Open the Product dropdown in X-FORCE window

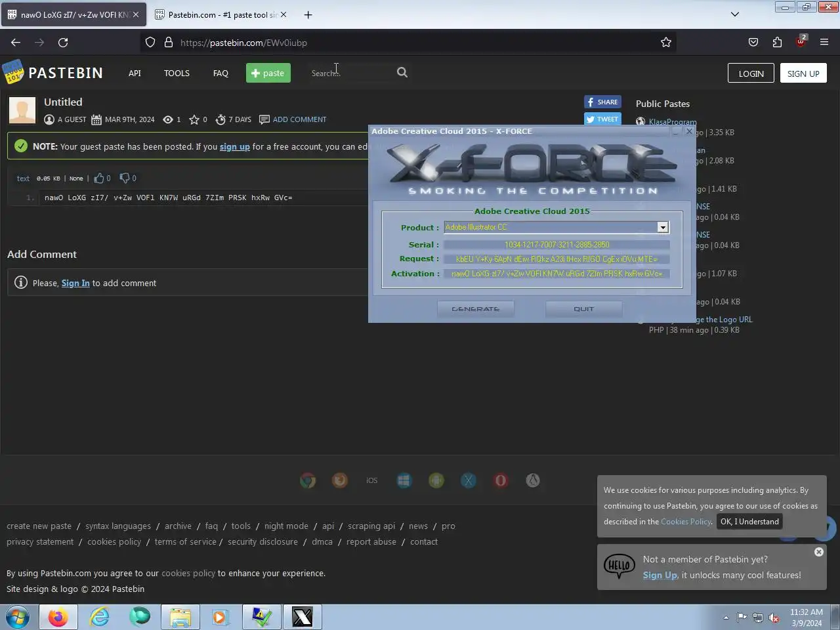pyautogui.click(x=663, y=227)
